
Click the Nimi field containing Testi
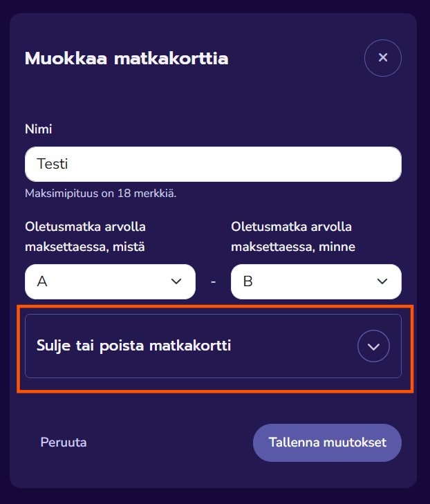[213, 165]
